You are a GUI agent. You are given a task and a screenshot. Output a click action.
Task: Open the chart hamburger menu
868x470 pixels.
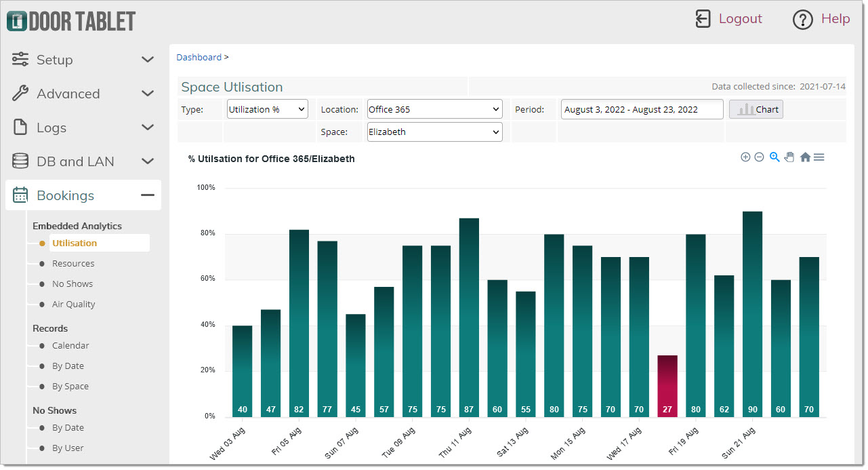pyautogui.click(x=819, y=157)
